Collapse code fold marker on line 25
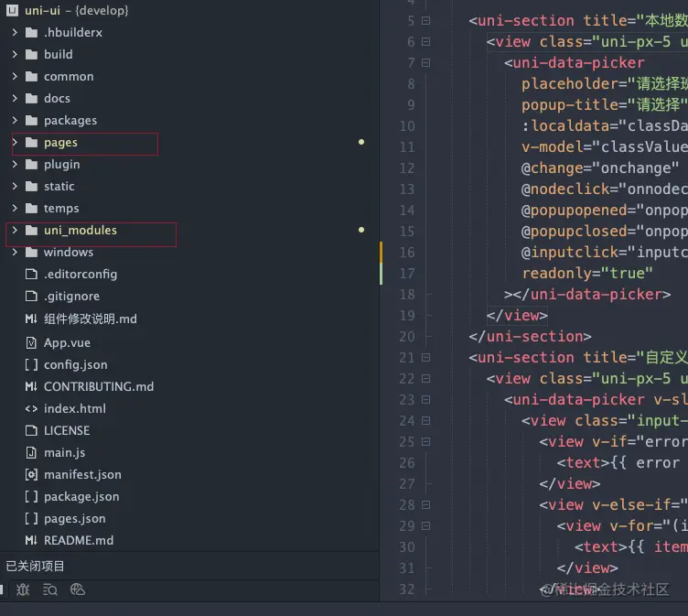The width and height of the screenshot is (688, 616). point(425,442)
